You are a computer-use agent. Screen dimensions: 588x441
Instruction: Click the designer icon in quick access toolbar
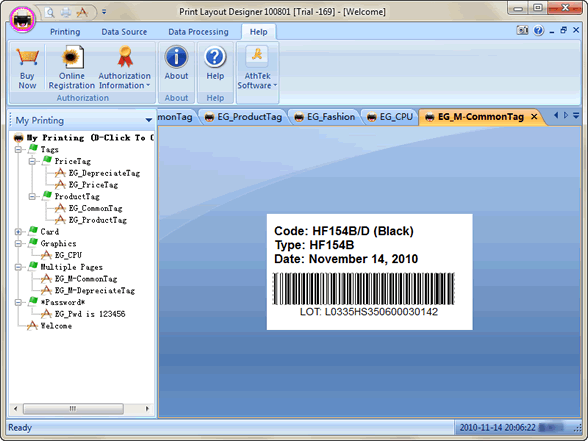coord(82,12)
